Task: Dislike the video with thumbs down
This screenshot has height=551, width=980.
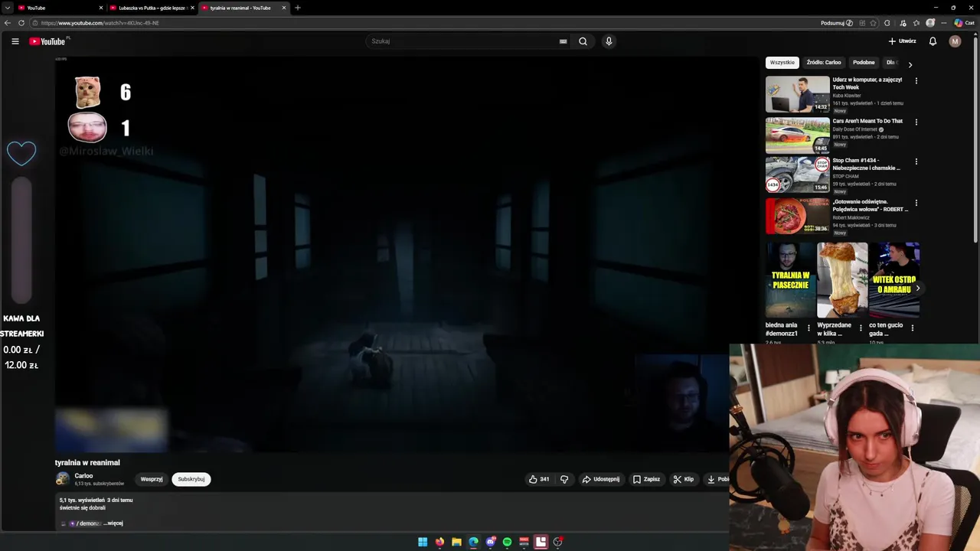Action: point(564,479)
